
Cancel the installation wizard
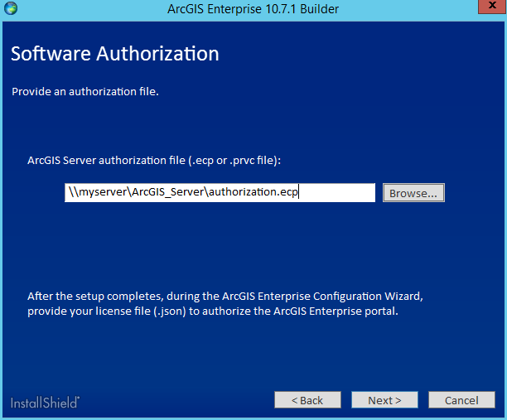[x=461, y=400]
